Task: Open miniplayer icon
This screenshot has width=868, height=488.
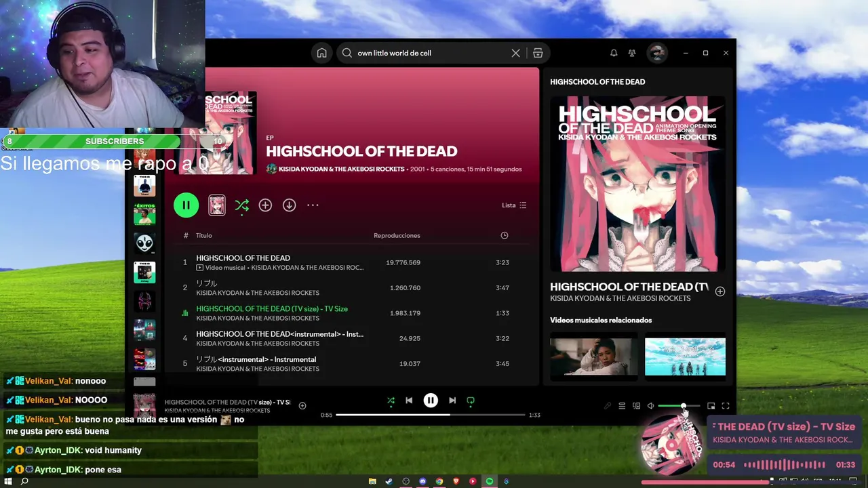Action: (711, 406)
